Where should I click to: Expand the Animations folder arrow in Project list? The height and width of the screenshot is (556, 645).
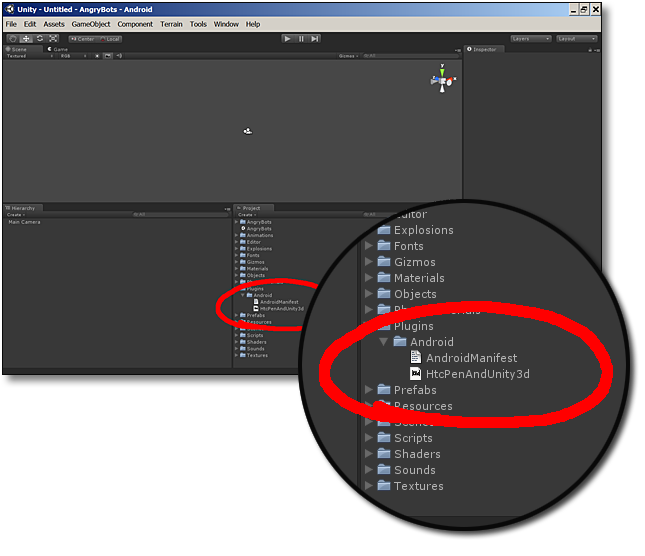[237, 235]
